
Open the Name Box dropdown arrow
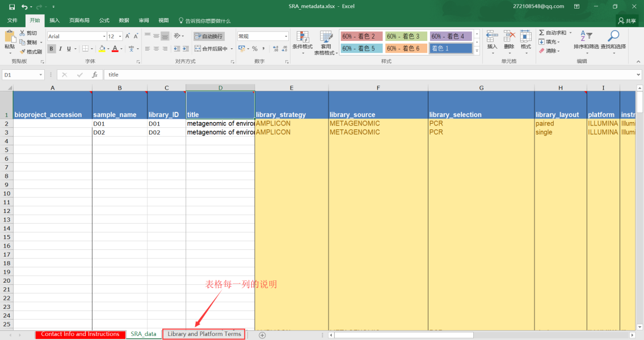pyautogui.click(x=41, y=74)
